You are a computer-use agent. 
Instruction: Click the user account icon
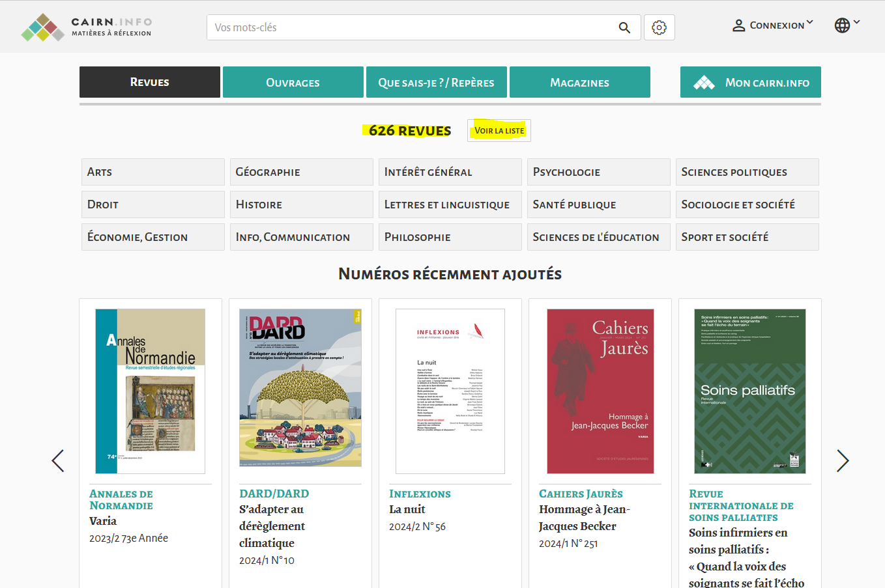[x=738, y=25]
